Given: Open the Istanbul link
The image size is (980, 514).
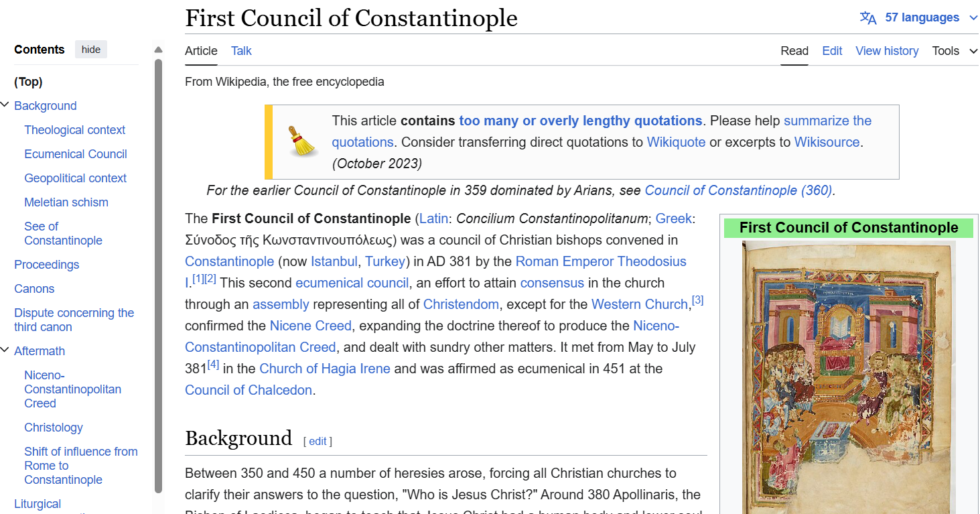Looking at the screenshot, I should tap(334, 261).
